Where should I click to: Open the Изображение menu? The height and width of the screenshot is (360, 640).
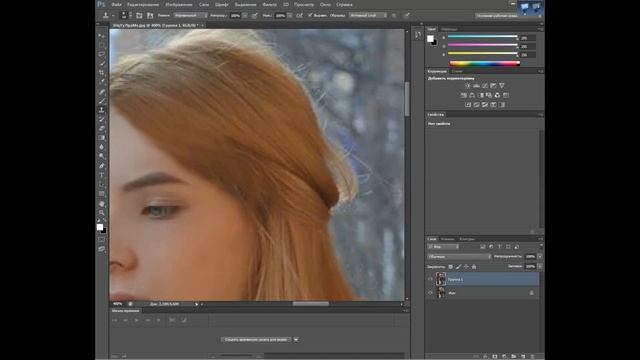click(x=179, y=4)
